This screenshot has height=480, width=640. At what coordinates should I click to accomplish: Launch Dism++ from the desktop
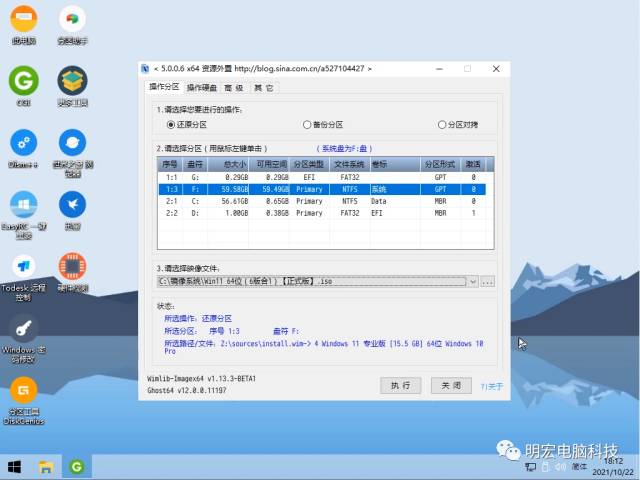23,149
